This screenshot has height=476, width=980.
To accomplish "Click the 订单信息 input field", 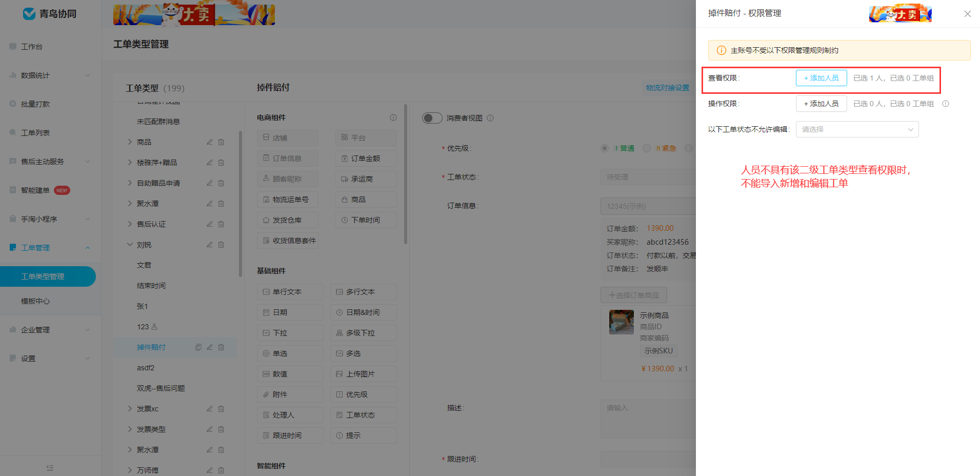I will [648, 206].
